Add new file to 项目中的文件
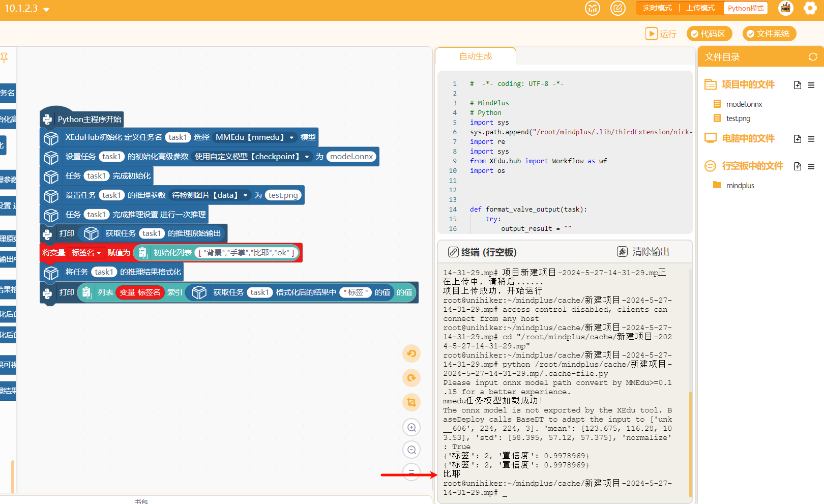Viewport: 824px width, 504px height. pos(798,85)
